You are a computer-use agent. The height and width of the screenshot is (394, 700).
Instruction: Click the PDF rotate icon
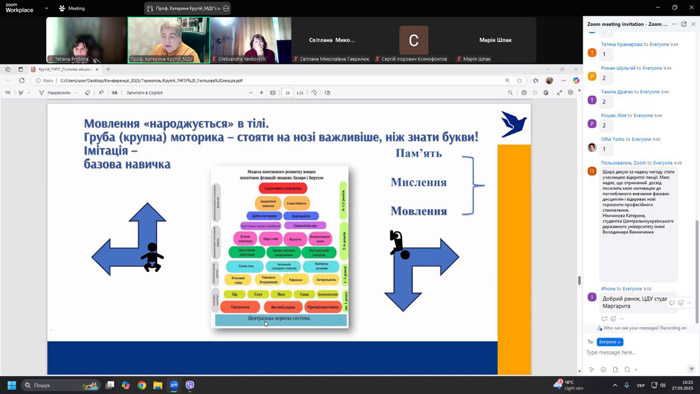314,93
